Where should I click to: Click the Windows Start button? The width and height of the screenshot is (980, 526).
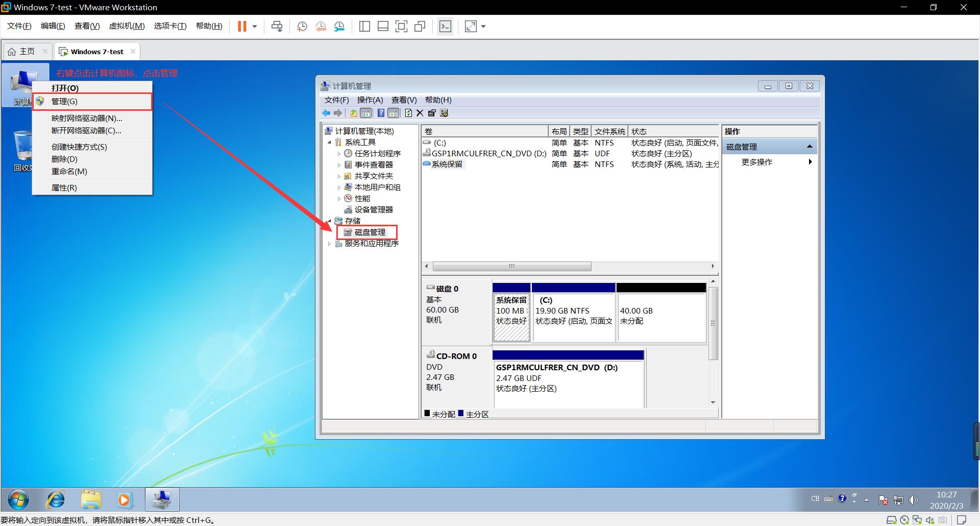tap(18, 499)
